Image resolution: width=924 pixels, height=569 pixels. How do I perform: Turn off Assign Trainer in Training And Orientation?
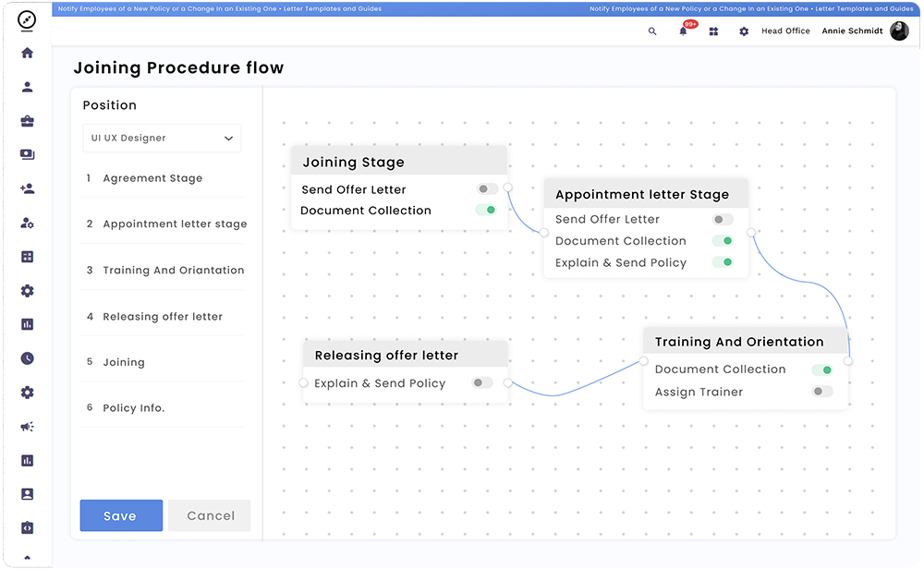(821, 391)
